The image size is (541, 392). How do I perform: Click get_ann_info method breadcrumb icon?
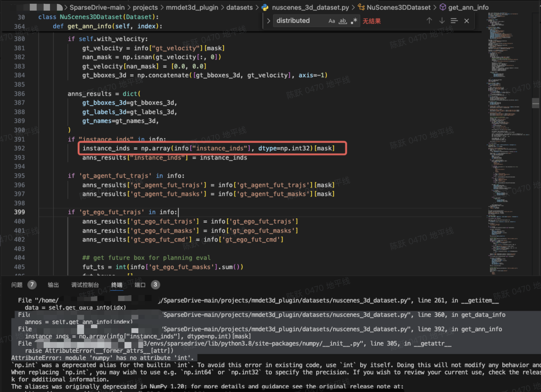(x=443, y=7)
